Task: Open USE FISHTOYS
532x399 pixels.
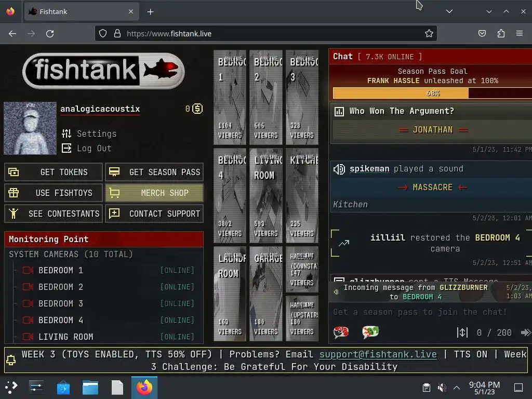Action: click(54, 193)
